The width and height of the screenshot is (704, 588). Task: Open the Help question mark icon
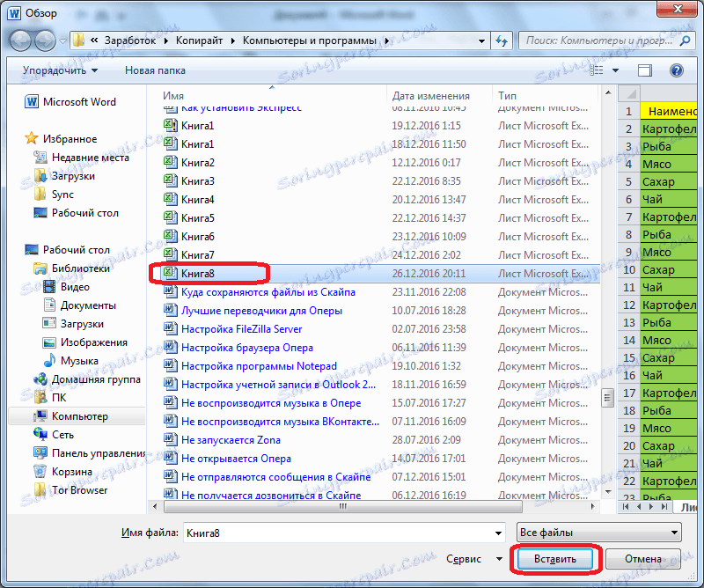[x=676, y=70]
